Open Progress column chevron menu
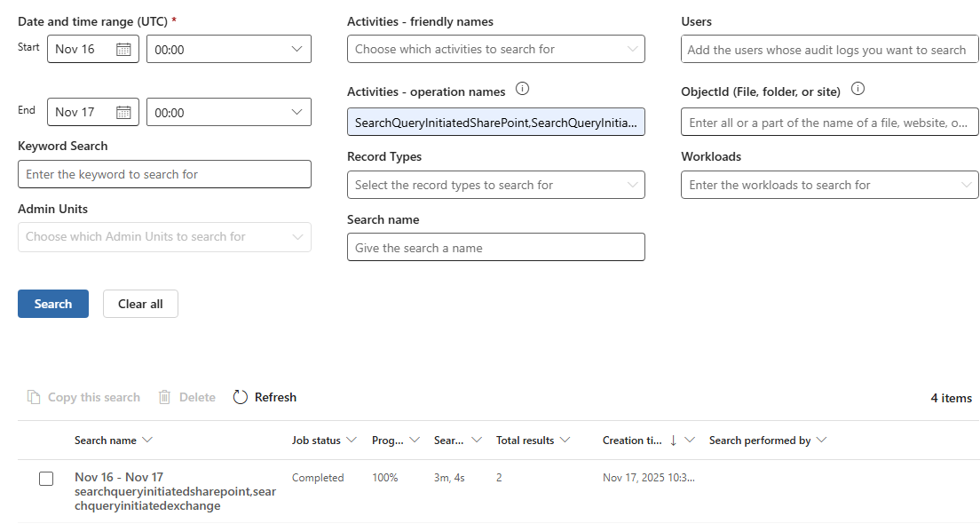The width and height of the screenshot is (980, 524). (x=415, y=441)
